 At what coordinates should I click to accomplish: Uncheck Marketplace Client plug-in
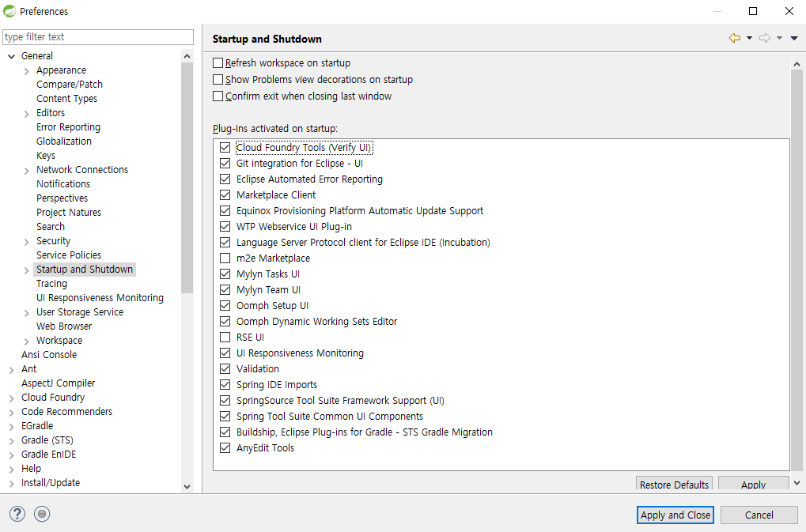coord(225,195)
